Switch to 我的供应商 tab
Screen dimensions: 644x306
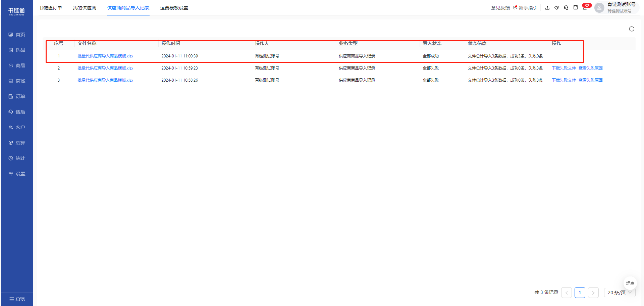(x=85, y=8)
